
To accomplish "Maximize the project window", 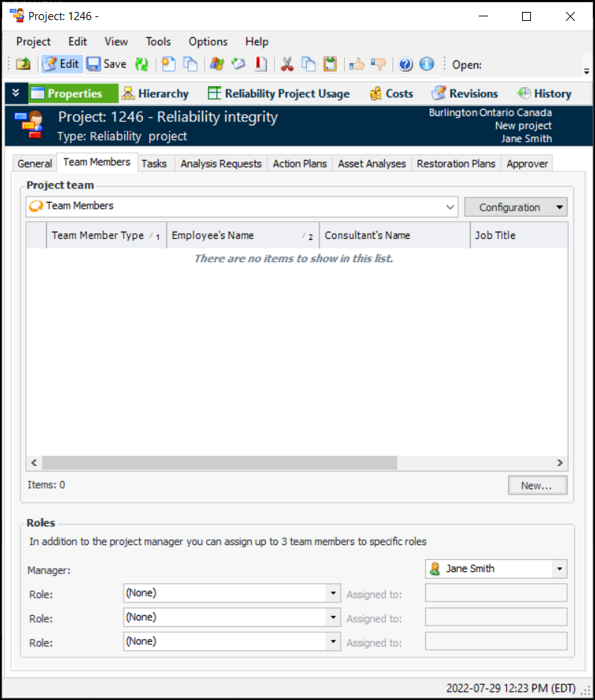I will click(526, 16).
